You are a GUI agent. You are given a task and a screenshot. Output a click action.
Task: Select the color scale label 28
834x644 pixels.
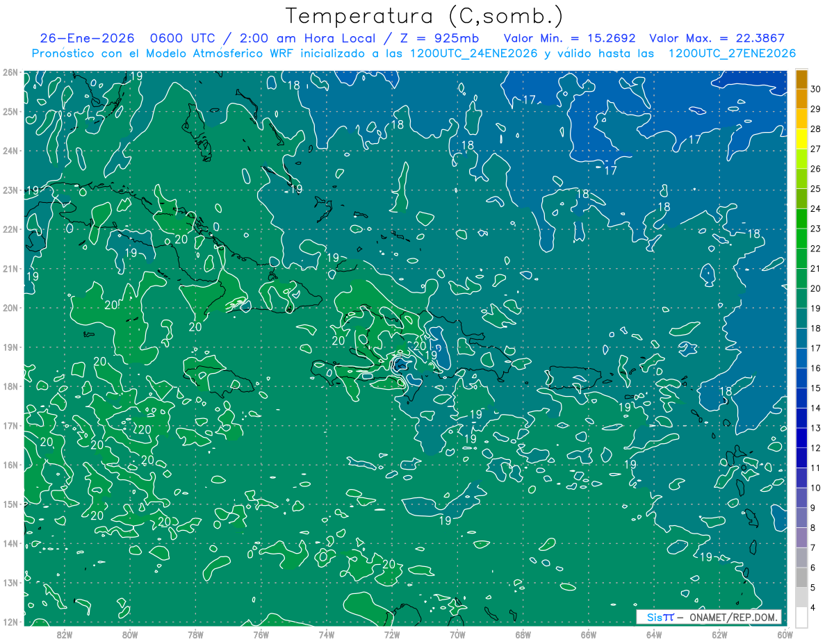816,129
